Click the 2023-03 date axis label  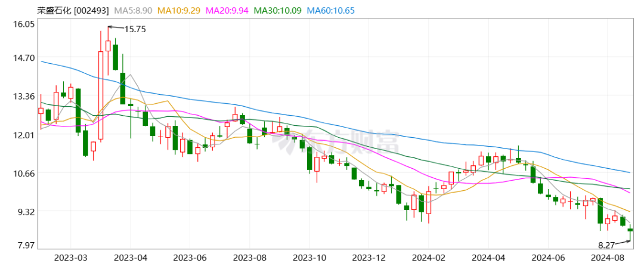[71, 257]
